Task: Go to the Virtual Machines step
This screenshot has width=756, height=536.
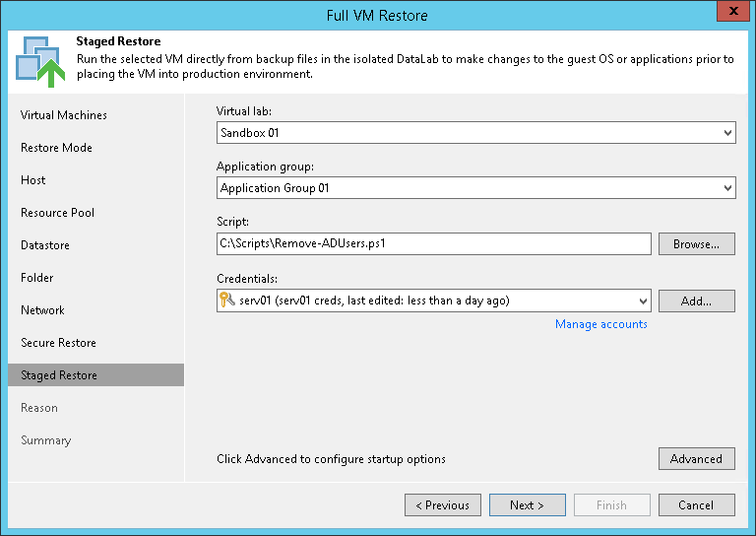Action: pos(64,115)
